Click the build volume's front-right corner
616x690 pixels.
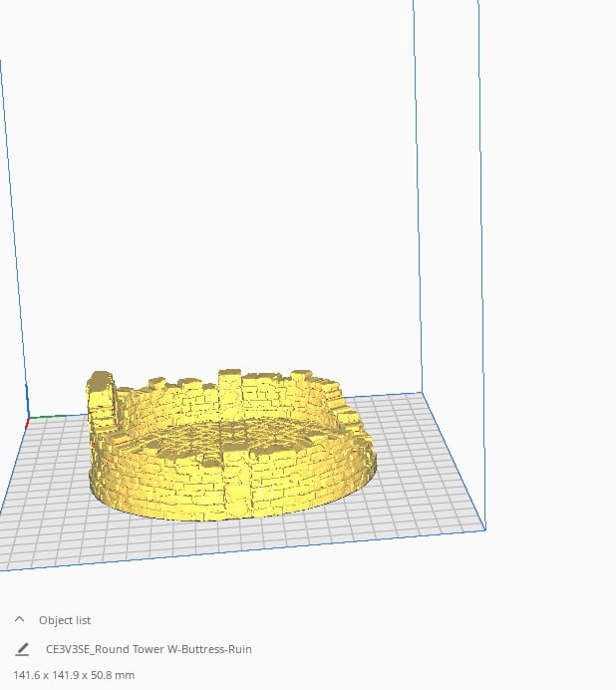[x=485, y=529]
